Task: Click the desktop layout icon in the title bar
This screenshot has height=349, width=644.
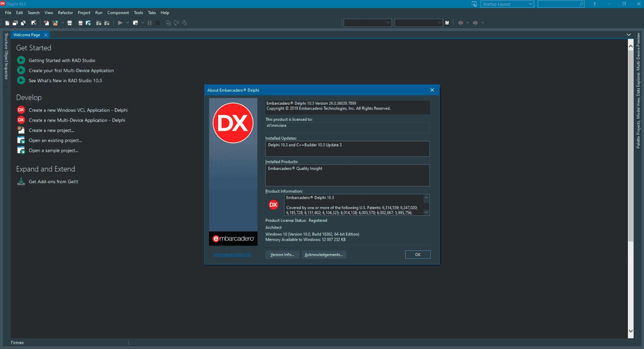Action: [474, 4]
